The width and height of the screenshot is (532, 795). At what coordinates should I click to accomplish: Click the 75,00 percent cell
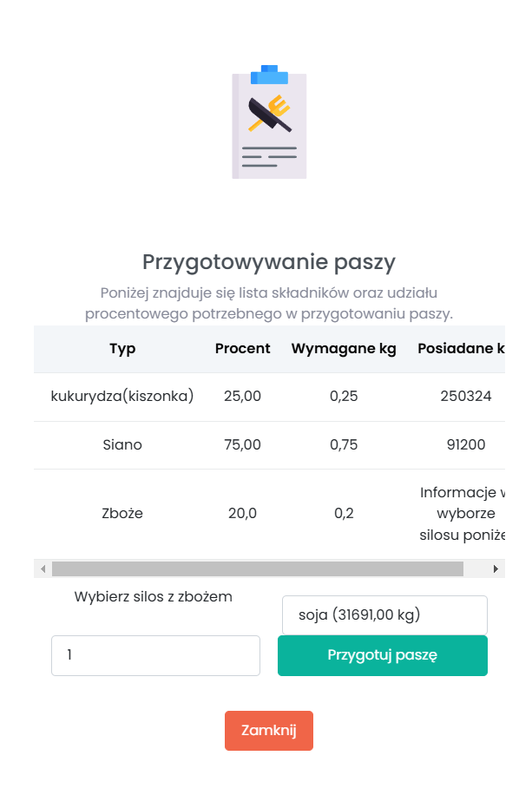tap(242, 445)
